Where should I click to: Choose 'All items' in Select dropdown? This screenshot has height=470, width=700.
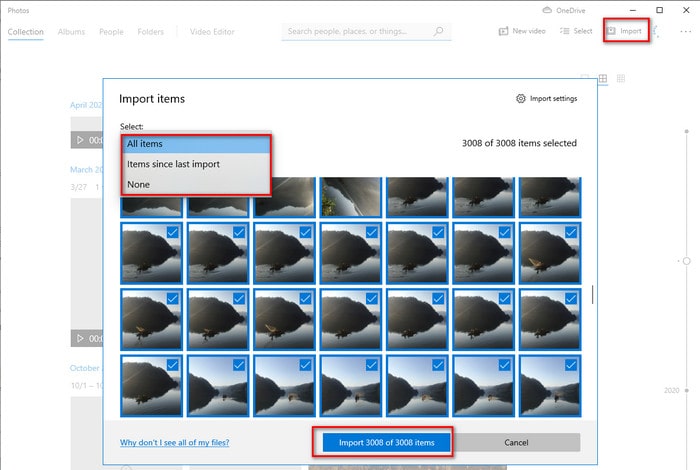[x=196, y=144]
